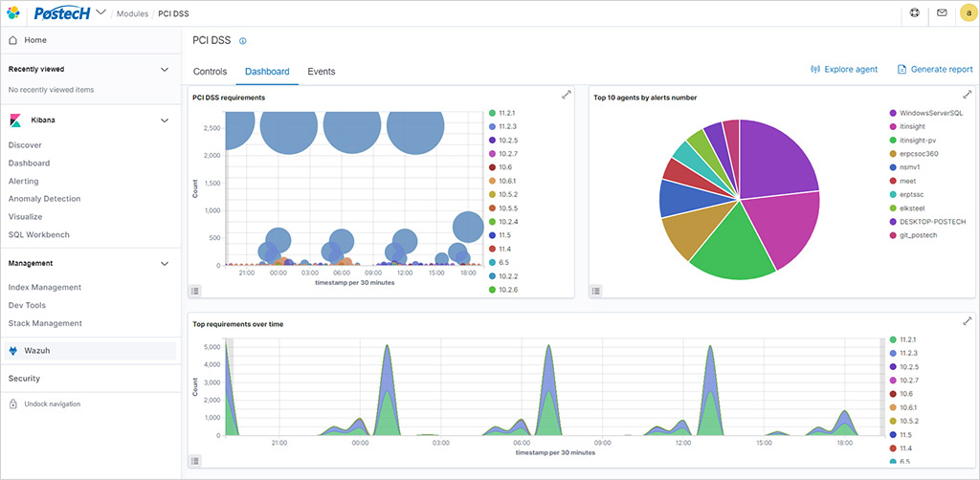980x480 pixels.
Task: Switch to the Events tab
Action: [321, 72]
